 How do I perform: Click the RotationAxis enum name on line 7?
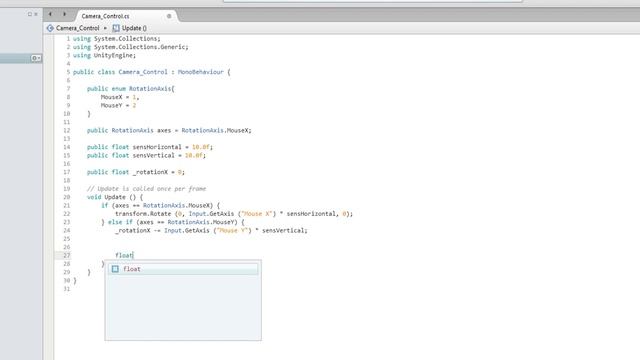coord(151,89)
